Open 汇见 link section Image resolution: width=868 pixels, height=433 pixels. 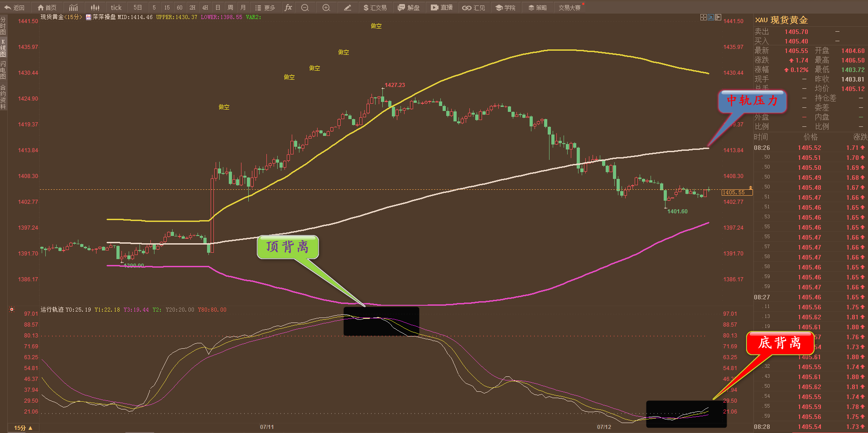click(473, 7)
